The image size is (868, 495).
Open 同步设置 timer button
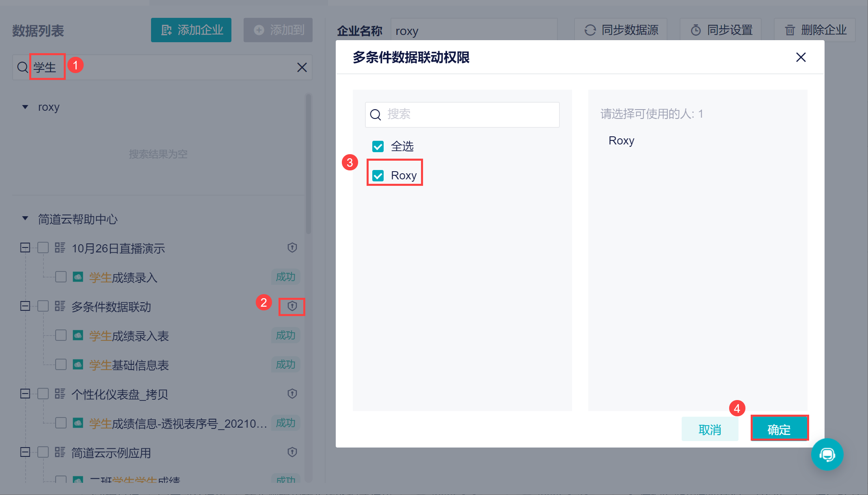(x=721, y=30)
